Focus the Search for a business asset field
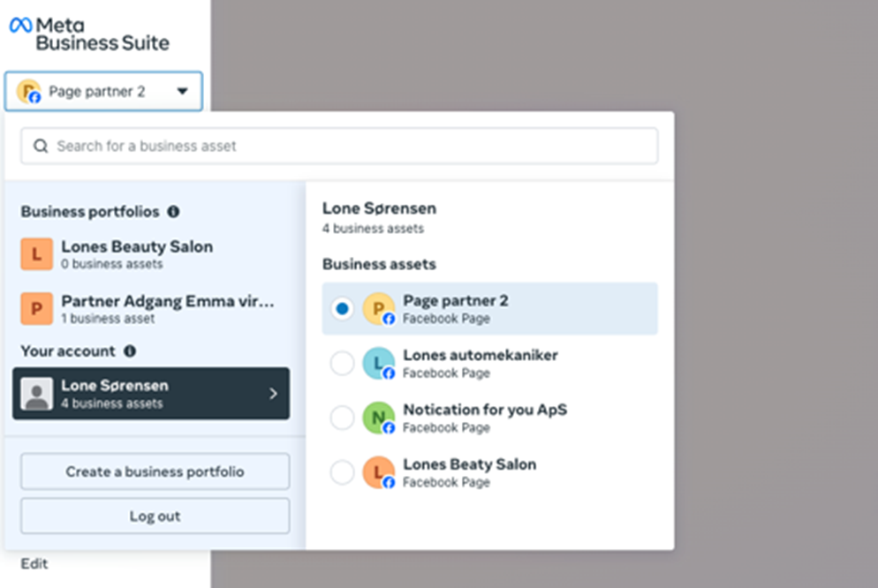 pyautogui.click(x=339, y=146)
